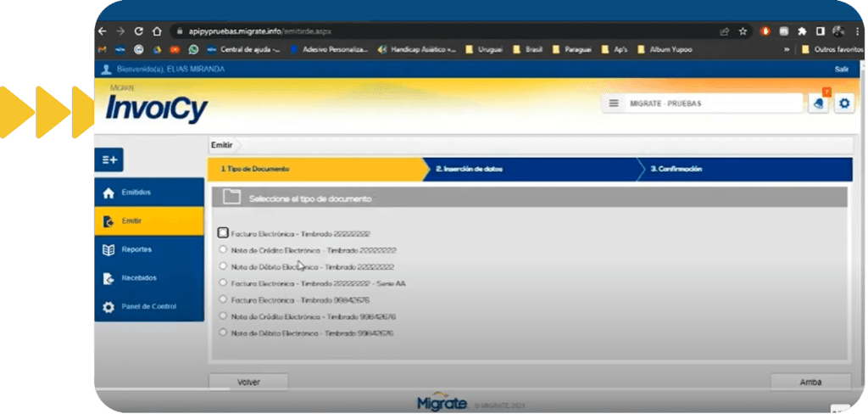Select Nota de Débito Electrónica - Timbrado 99842676
The width and height of the screenshot is (868, 419).
pos(223,332)
